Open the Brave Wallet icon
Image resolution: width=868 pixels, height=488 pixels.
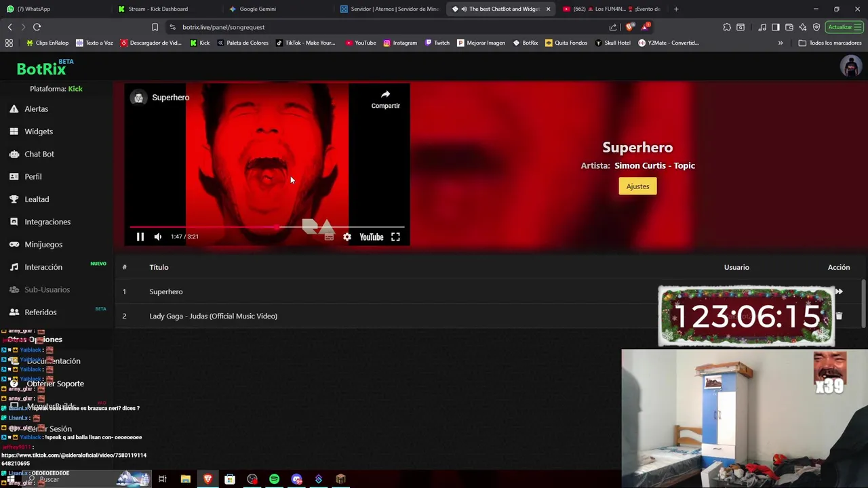point(789,27)
